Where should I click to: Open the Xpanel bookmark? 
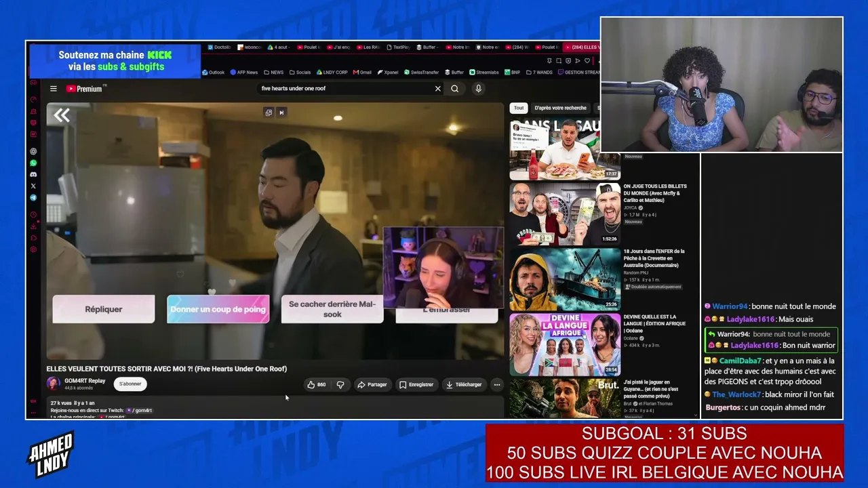click(388, 73)
